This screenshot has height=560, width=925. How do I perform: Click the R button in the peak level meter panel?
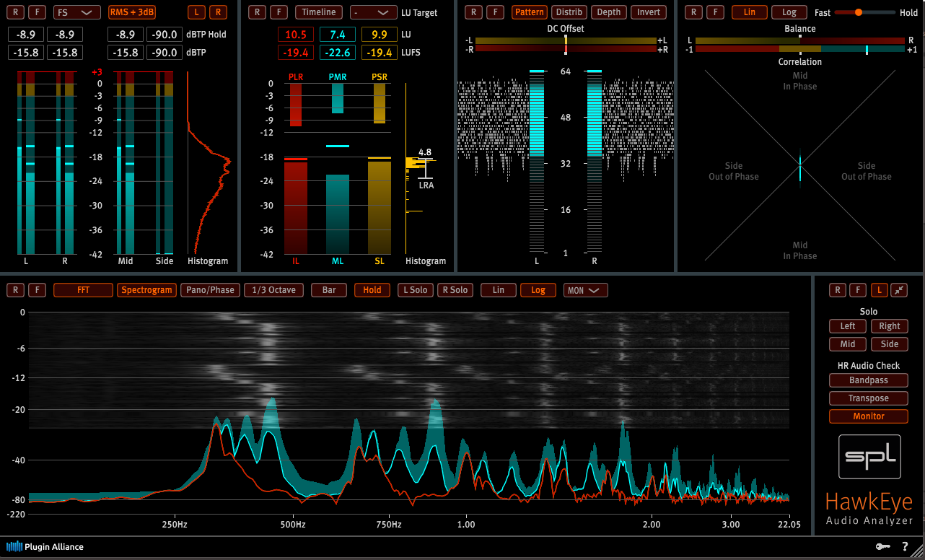pyautogui.click(x=16, y=12)
